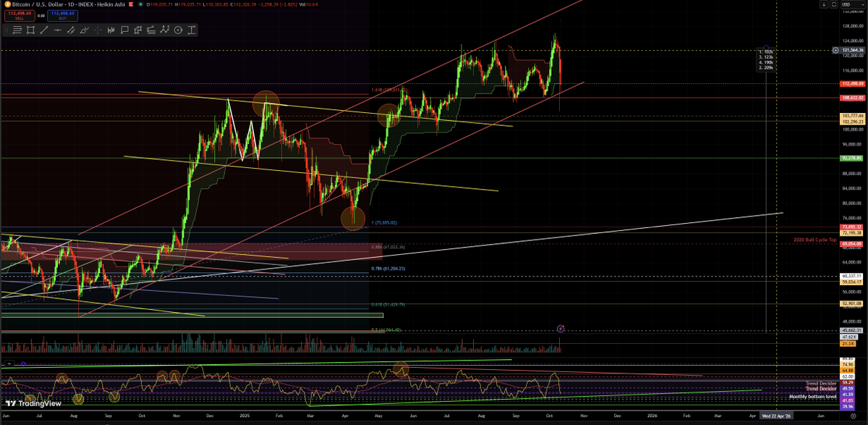Screen dimensions: 868x425
Task: Select the Fibonacci retracement tool
Action: coord(151,30)
